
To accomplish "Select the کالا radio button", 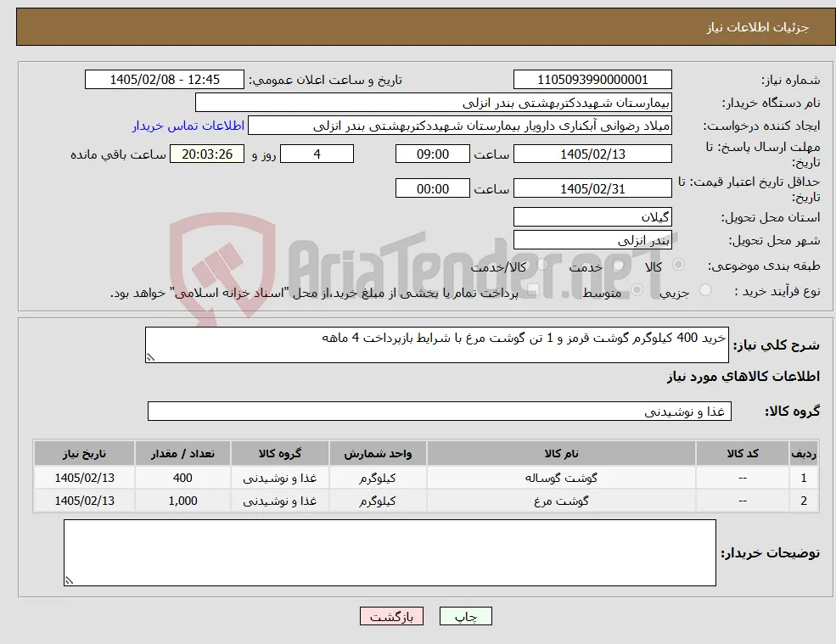I will pyautogui.click(x=679, y=265).
